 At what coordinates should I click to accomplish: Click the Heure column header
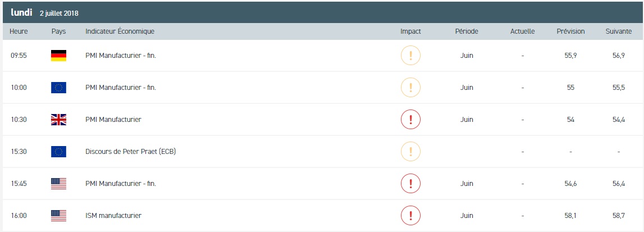click(x=19, y=31)
